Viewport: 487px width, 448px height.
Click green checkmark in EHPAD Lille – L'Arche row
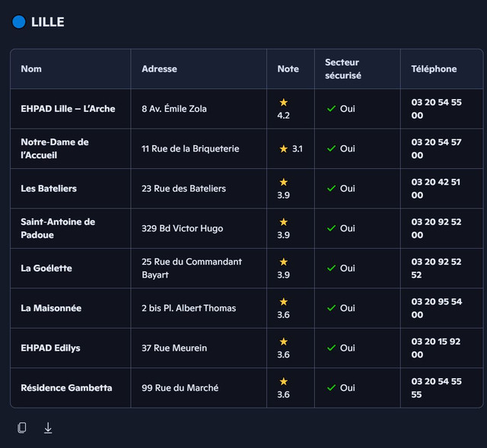coord(332,109)
